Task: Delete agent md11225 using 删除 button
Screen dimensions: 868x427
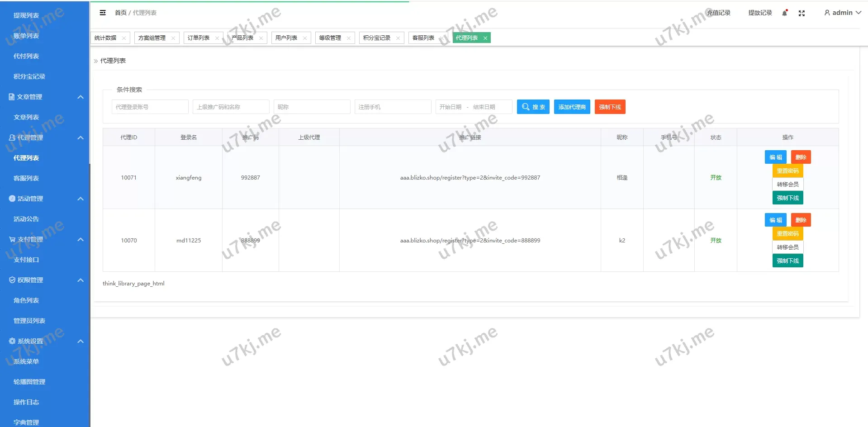Action: pyautogui.click(x=801, y=220)
